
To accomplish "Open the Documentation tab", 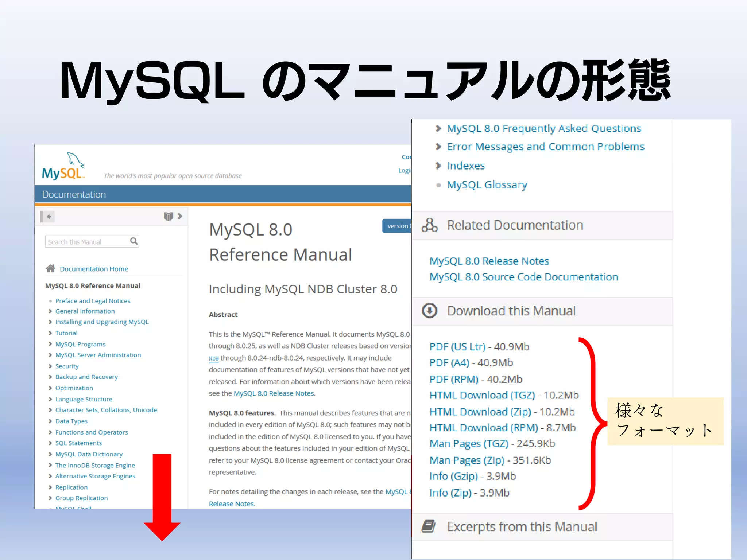I will (x=74, y=194).
